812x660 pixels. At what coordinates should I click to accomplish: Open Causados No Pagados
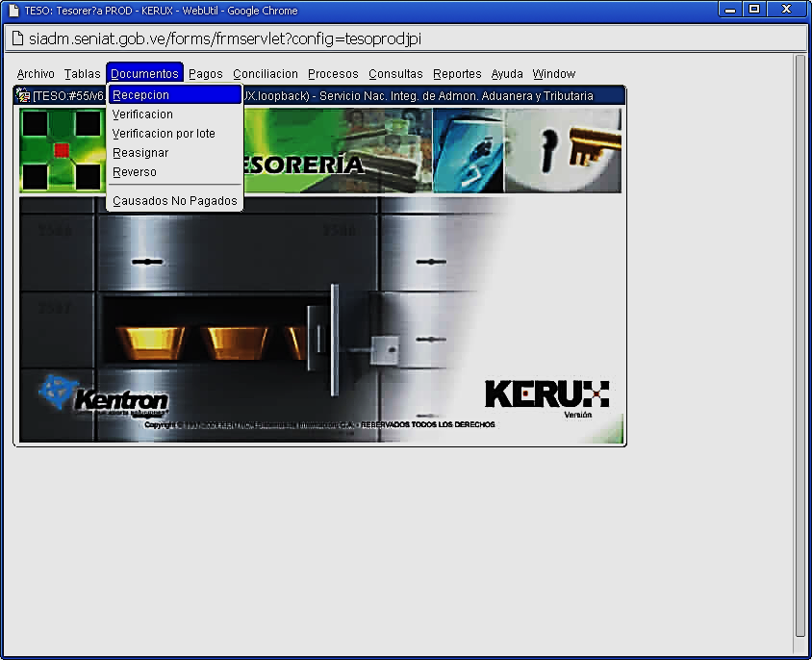[174, 200]
